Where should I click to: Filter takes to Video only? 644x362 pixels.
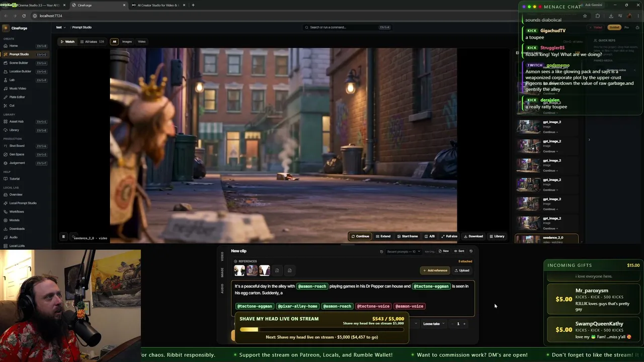click(x=142, y=42)
